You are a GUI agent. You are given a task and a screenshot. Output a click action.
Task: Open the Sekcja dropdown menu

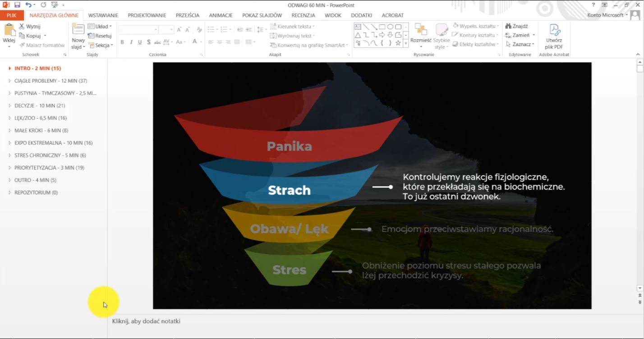[101, 45]
